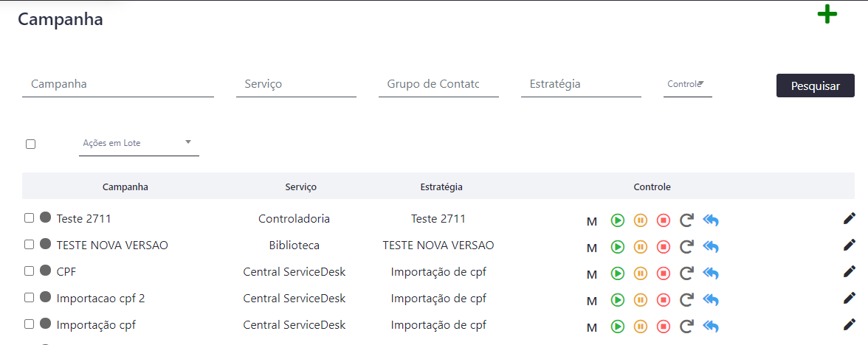868x345 pixels.
Task: Open the Ações em Lote dropdown
Action: (139, 143)
